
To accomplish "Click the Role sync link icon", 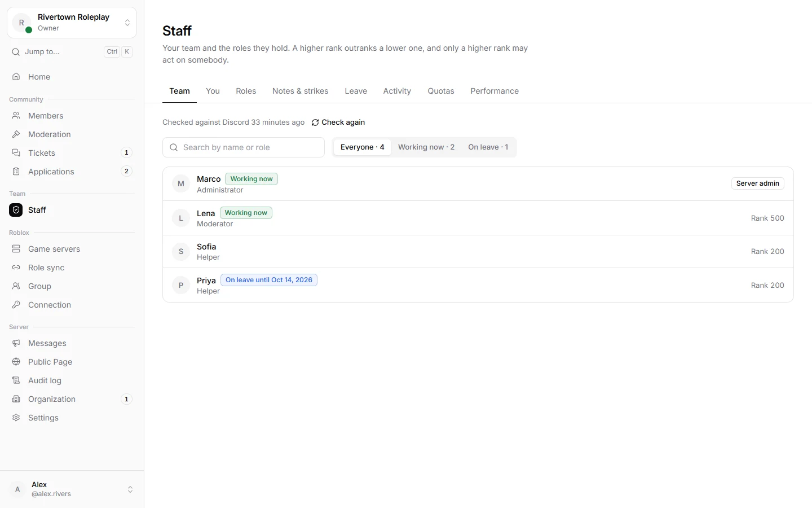I will point(16,268).
